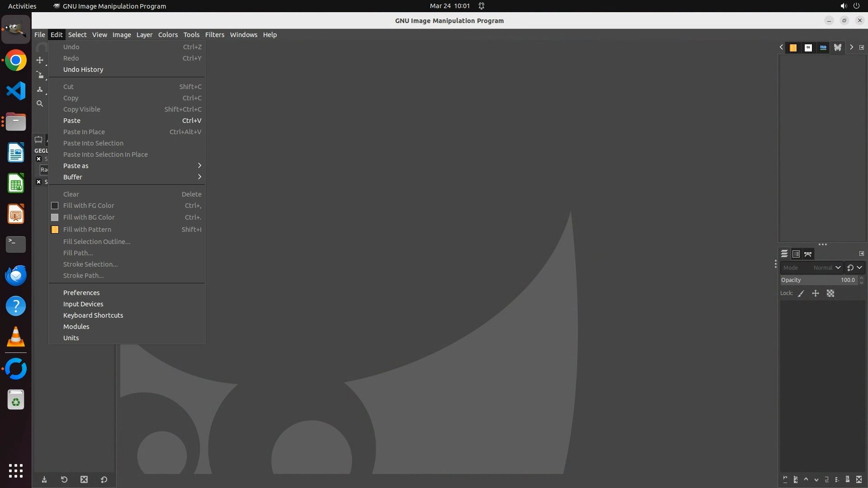868x488 pixels.
Task: Open Preferences from Edit menu
Action: 81,293
